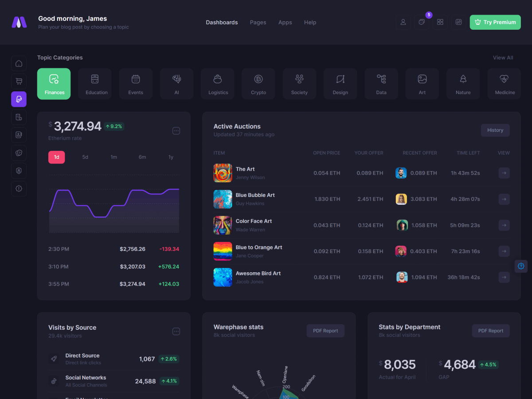The height and width of the screenshot is (399, 532).
Task: Click View All topic categories link
Action: coord(503,58)
